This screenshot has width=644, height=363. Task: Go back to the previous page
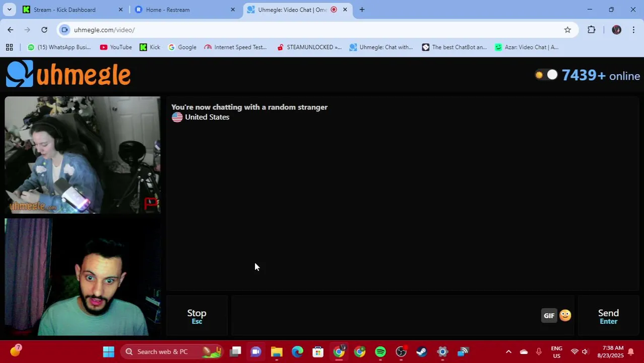[11, 30]
